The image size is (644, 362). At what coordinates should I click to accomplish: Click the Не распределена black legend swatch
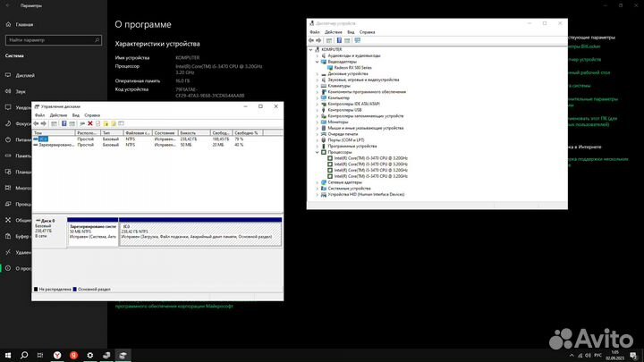[x=36, y=290]
